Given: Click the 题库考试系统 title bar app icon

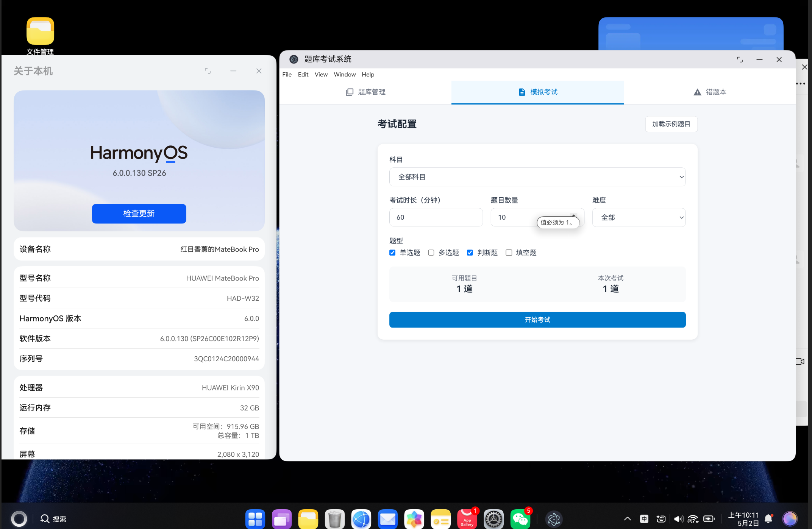Looking at the screenshot, I should pos(294,59).
